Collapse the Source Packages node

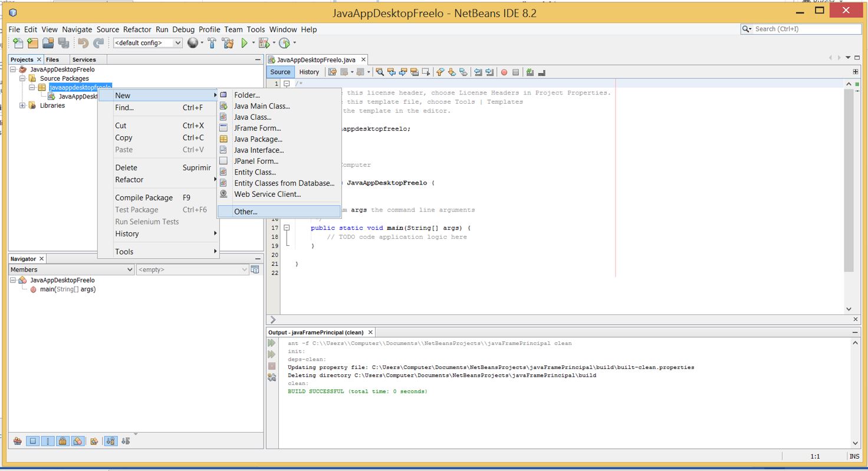[x=22, y=78]
